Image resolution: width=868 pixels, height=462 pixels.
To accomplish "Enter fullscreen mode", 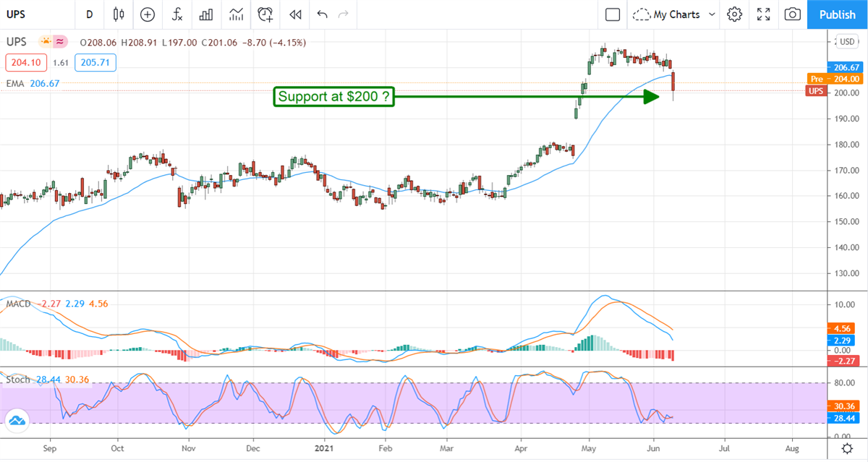I will (763, 14).
